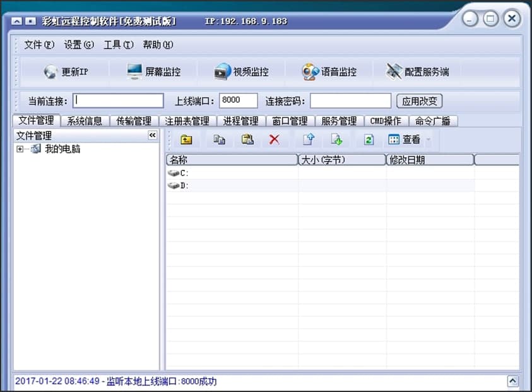Switch to the 系统信息 tab
532x392 pixels.
(85, 121)
